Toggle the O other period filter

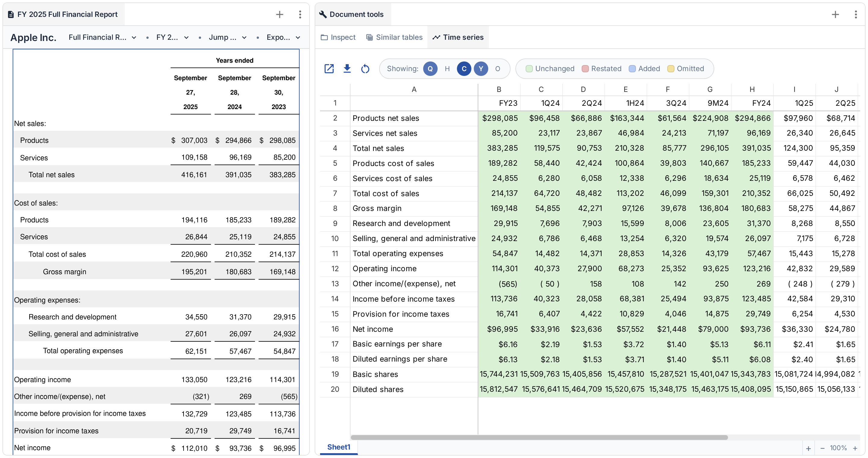(497, 69)
